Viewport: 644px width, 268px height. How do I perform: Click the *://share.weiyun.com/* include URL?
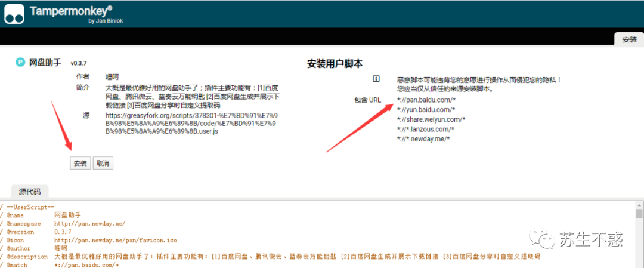coord(431,119)
